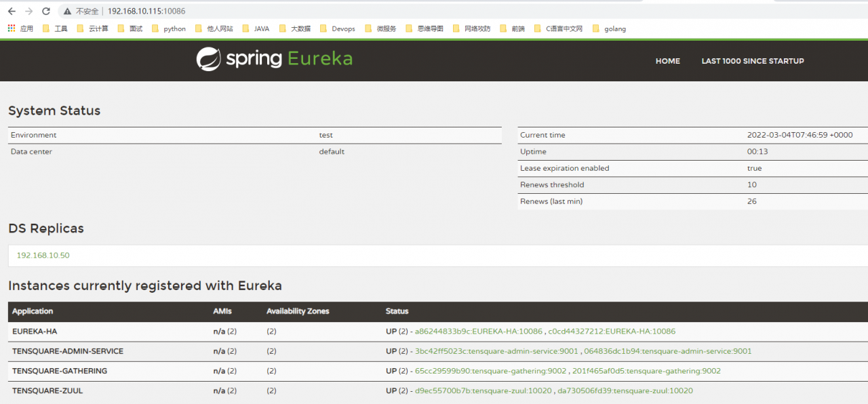The image size is (868, 404).
Task: Open the Devops bookmark folder
Action: point(338,28)
